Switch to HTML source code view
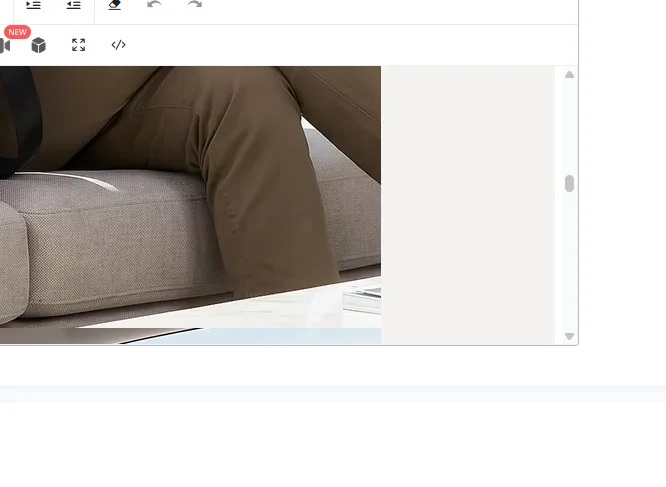This screenshot has width=666, height=487. click(x=119, y=45)
